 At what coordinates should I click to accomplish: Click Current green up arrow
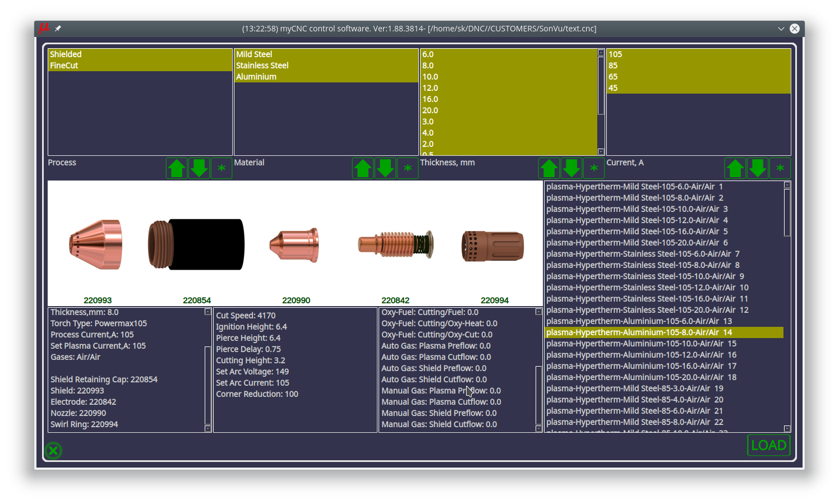pos(735,168)
